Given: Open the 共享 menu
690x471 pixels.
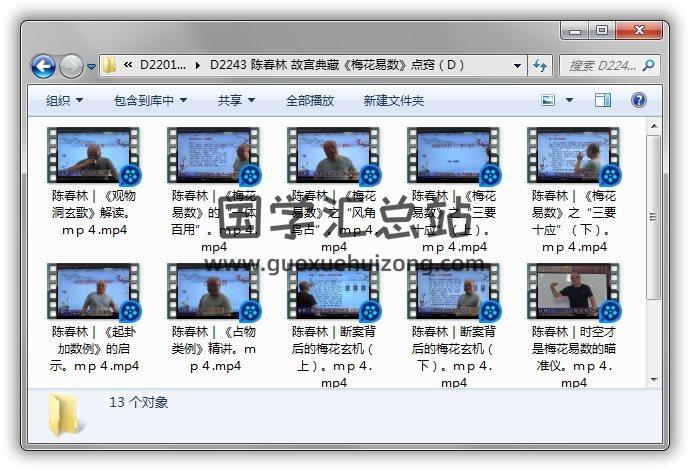Looking at the screenshot, I should 236,101.
